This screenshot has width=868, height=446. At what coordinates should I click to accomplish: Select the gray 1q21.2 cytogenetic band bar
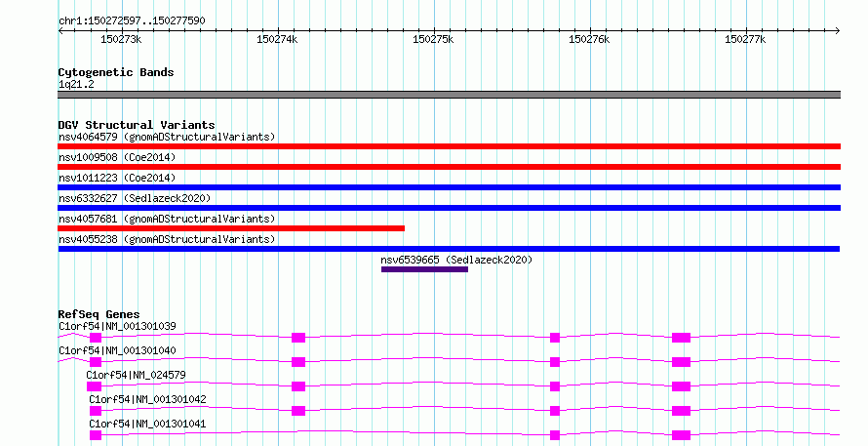pos(449,95)
